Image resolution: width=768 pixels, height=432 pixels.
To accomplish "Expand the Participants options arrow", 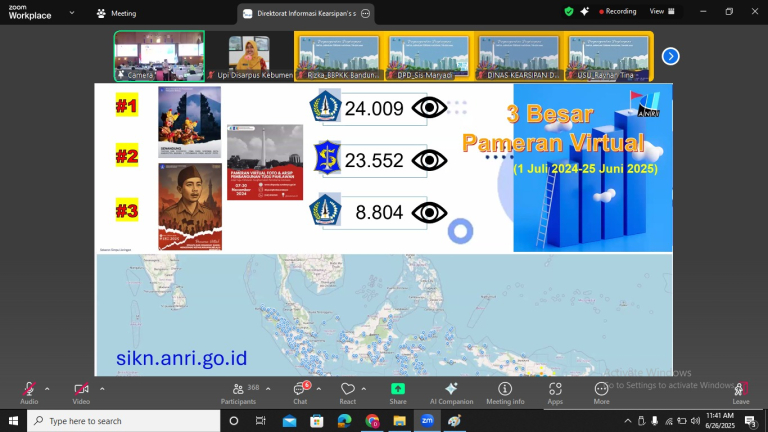I will [x=268, y=389].
